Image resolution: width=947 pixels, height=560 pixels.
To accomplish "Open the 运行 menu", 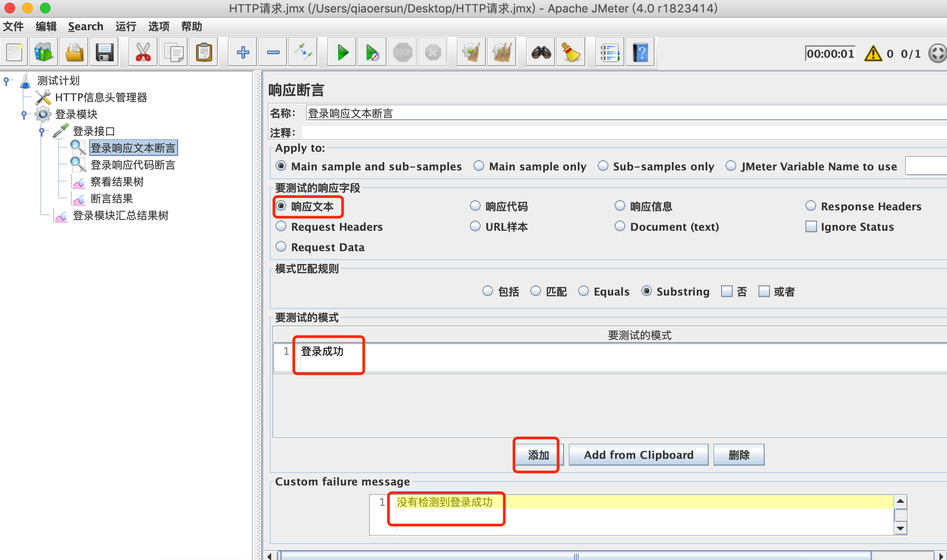I will pyautogui.click(x=126, y=27).
